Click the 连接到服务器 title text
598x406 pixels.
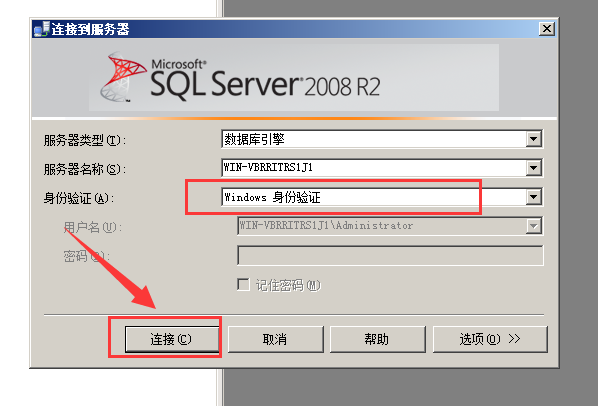click(90, 29)
